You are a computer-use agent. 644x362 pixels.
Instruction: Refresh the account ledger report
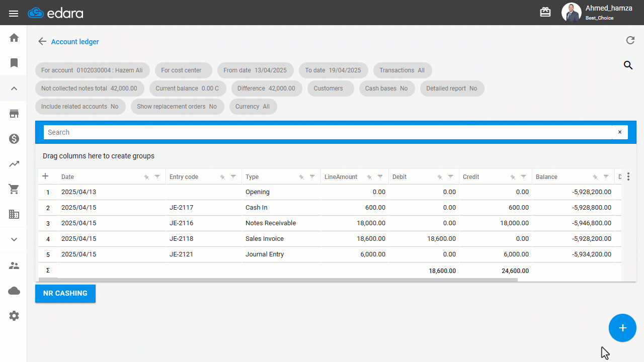point(630,41)
